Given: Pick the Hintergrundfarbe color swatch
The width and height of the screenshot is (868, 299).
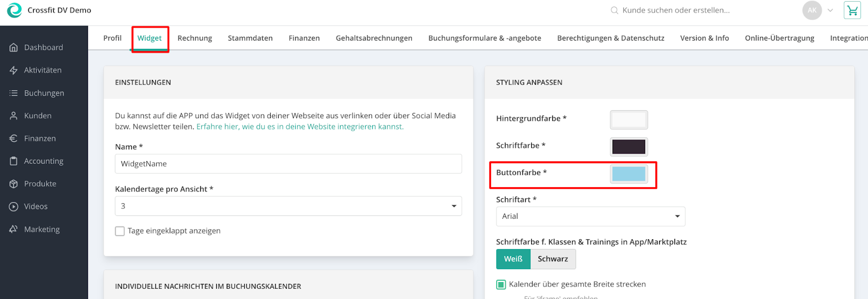Looking at the screenshot, I should click(629, 120).
